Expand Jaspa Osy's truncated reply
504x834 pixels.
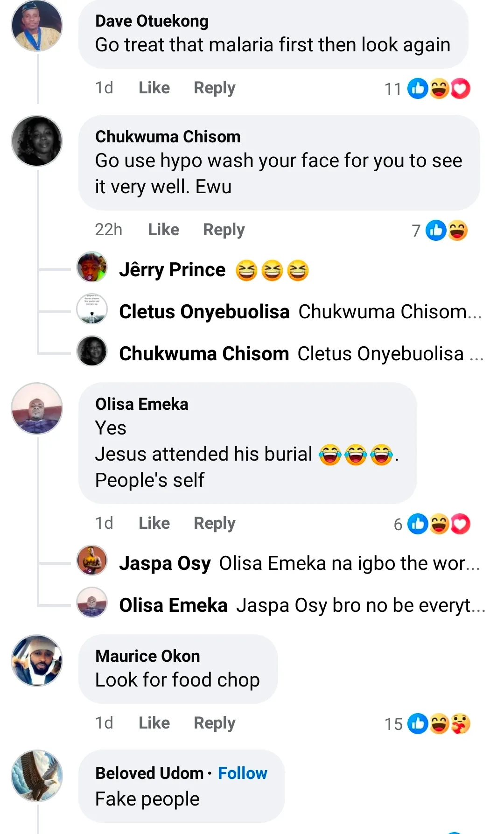tap(349, 563)
